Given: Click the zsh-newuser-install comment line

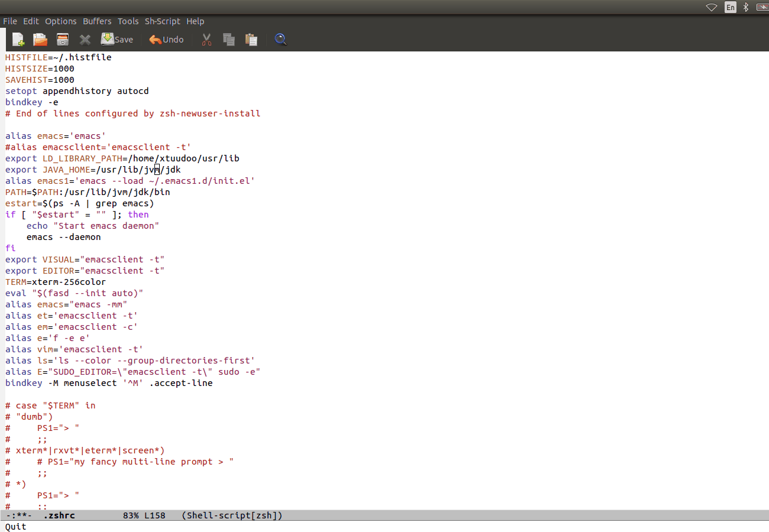Looking at the screenshot, I should tap(133, 113).
